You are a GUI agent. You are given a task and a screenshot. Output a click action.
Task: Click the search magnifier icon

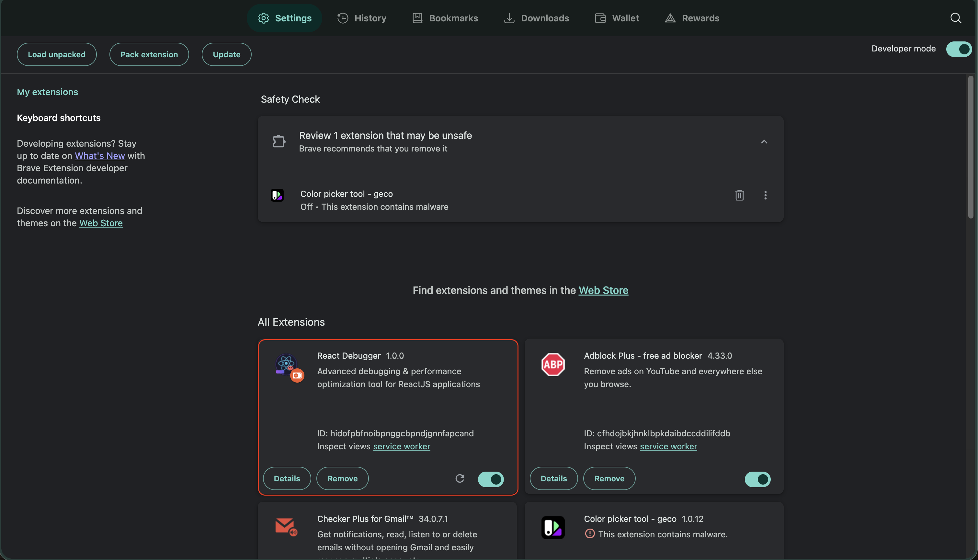coord(956,18)
